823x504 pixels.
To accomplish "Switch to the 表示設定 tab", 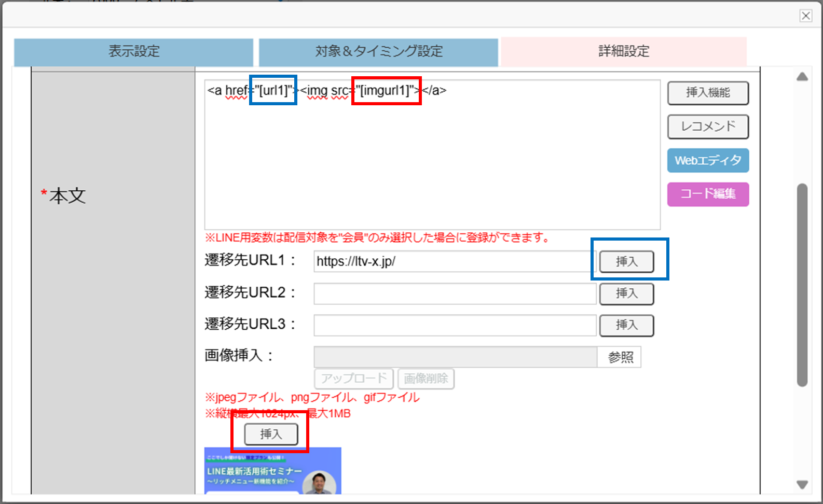I will click(x=133, y=51).
